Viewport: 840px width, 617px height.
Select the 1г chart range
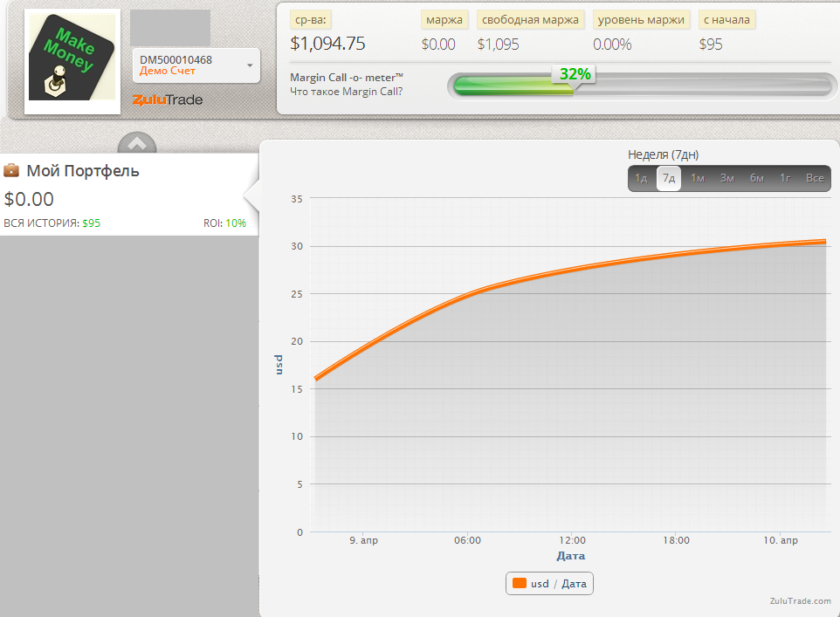pos(785,178)
